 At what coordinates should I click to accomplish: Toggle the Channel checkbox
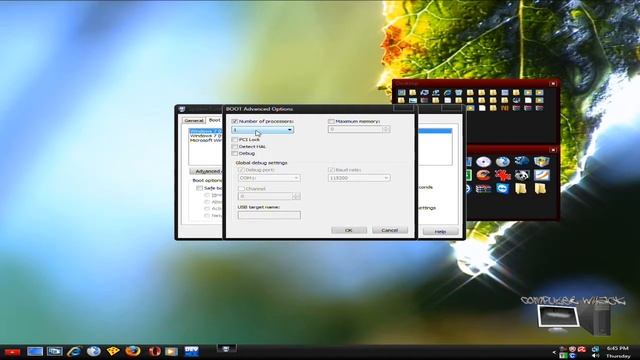coord(241,189)
